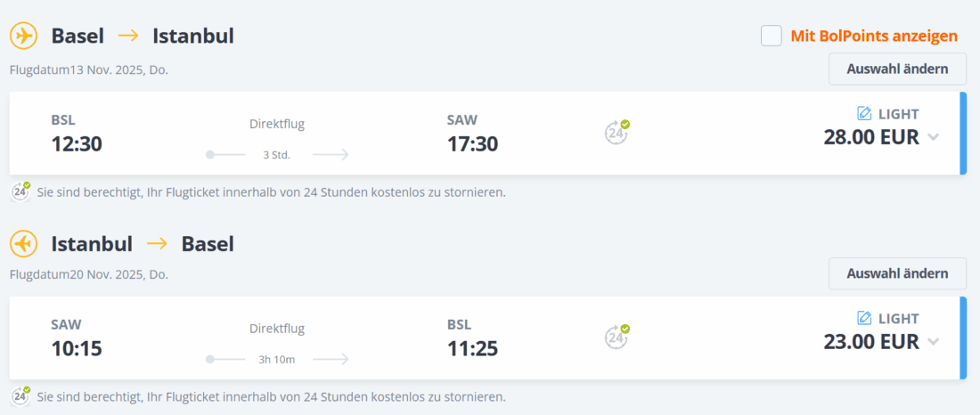Click the 24h cancellation icon in the SAW–BSL flight row
The height and width of the screenshot is (415, 980).
point(617,337)
